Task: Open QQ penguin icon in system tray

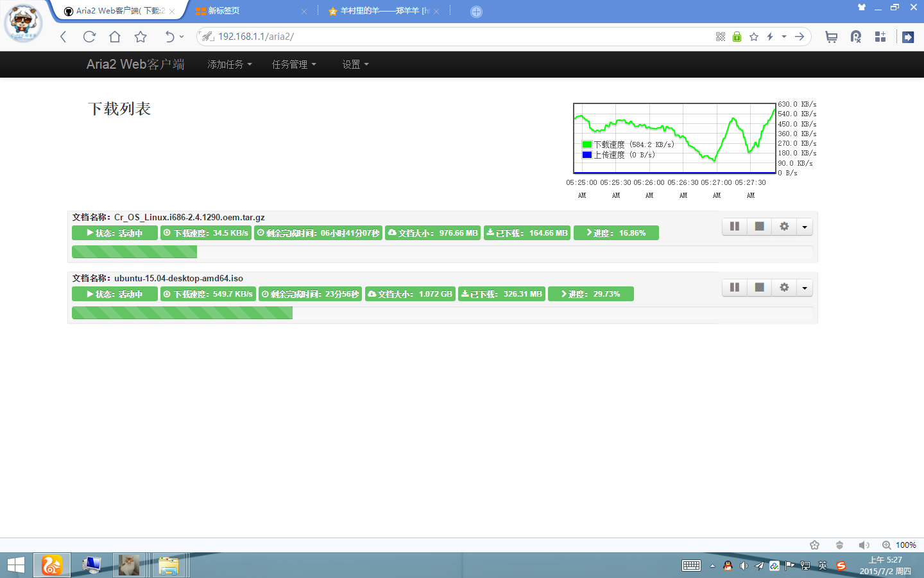Action: [728, 566]
